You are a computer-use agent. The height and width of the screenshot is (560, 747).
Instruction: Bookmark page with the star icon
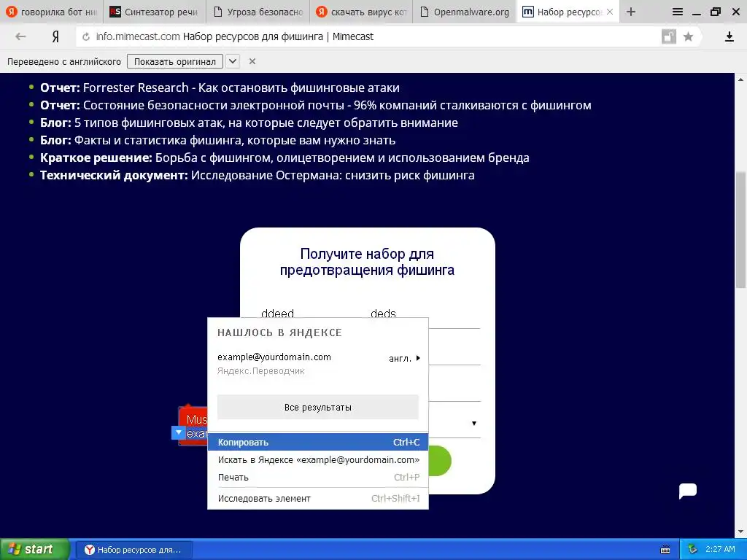coord(688,36)
